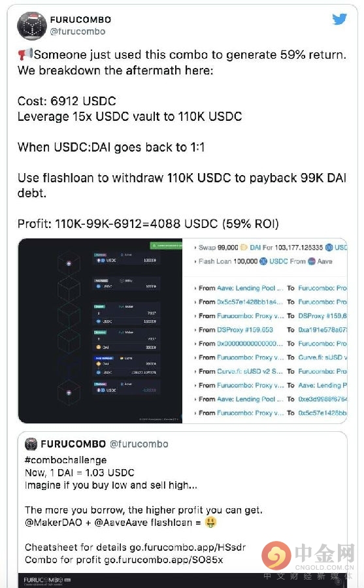Open the @MakerDAO mention
The image size is (364, 588).
(54, 523)
